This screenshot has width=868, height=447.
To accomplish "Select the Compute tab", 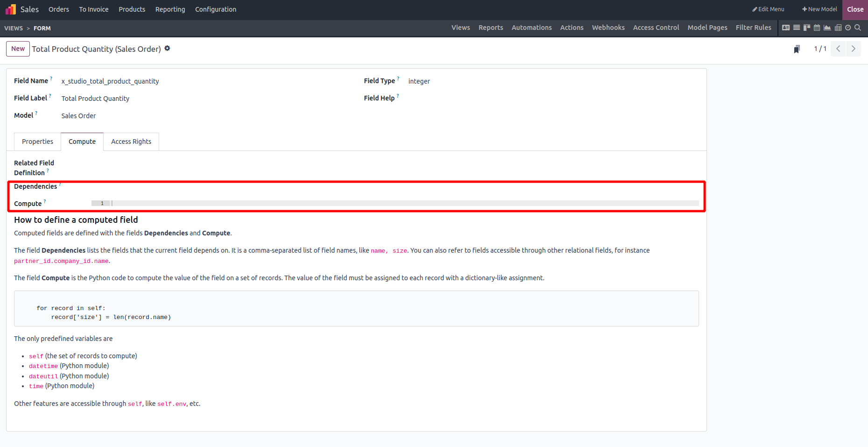I will coord(82,142).
